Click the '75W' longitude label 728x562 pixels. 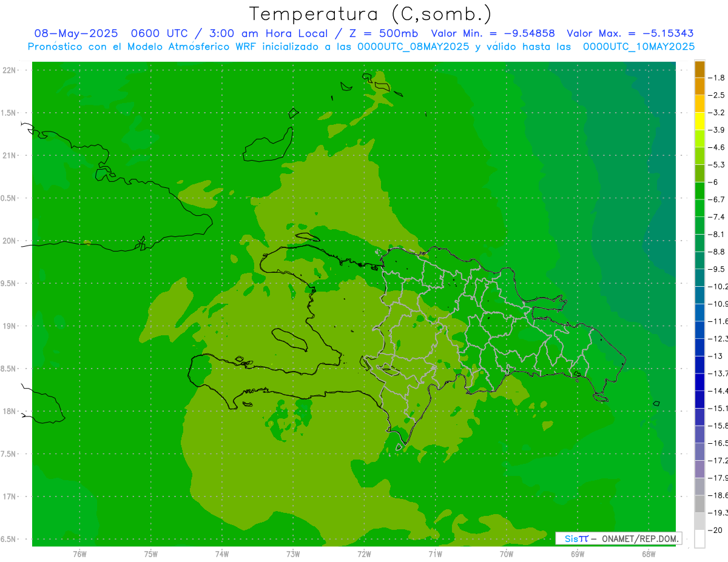[x=150, y=554]
